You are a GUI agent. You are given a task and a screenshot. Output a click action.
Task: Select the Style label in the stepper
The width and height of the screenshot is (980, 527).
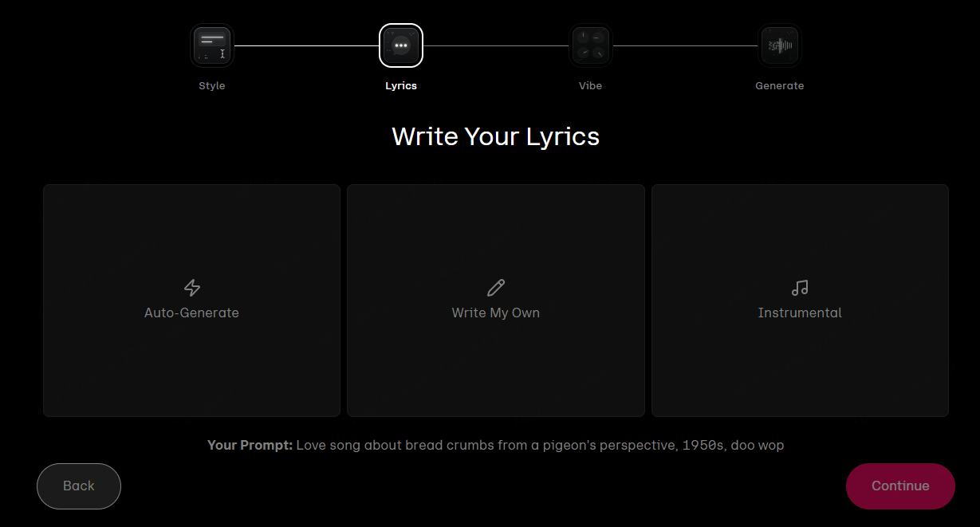(x=212, y=86)
